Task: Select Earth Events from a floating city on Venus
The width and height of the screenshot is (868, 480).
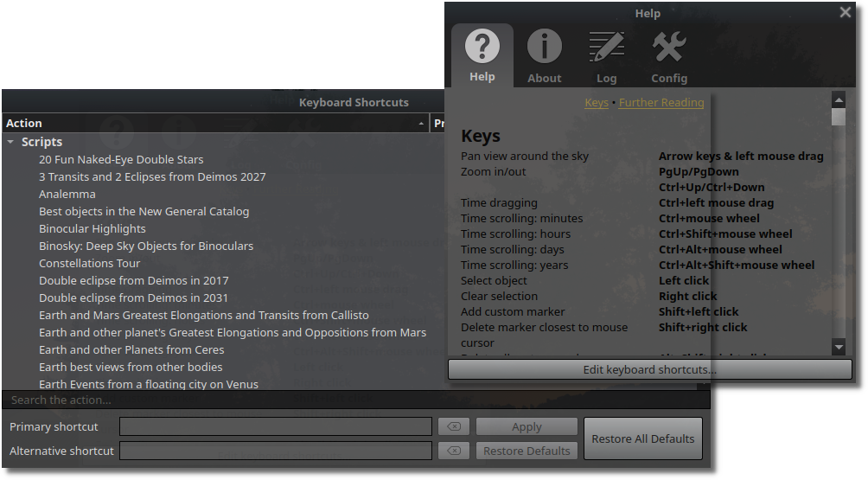Action: point(149,384)
